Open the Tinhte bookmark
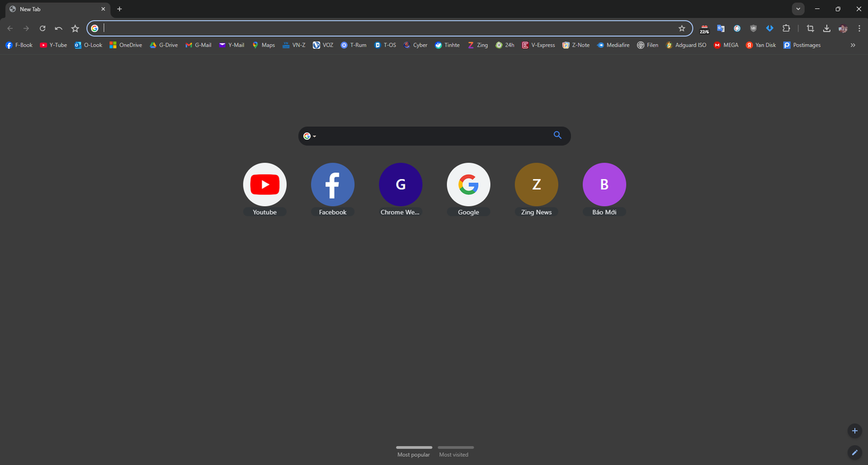The height and width of the screenshot is (465, 868). 448,45
